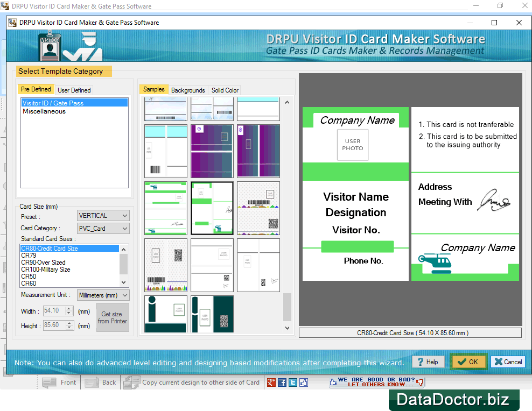The width and height of the screenshot is (532, 411).
Task: Open the Preset VERTICAL dropdown
Action: click(x=103, y=216)
